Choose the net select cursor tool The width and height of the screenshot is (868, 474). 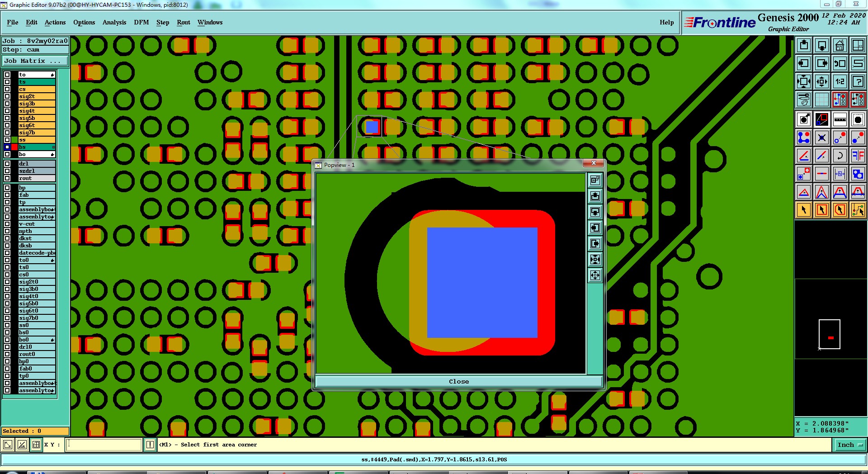(858, 210)
